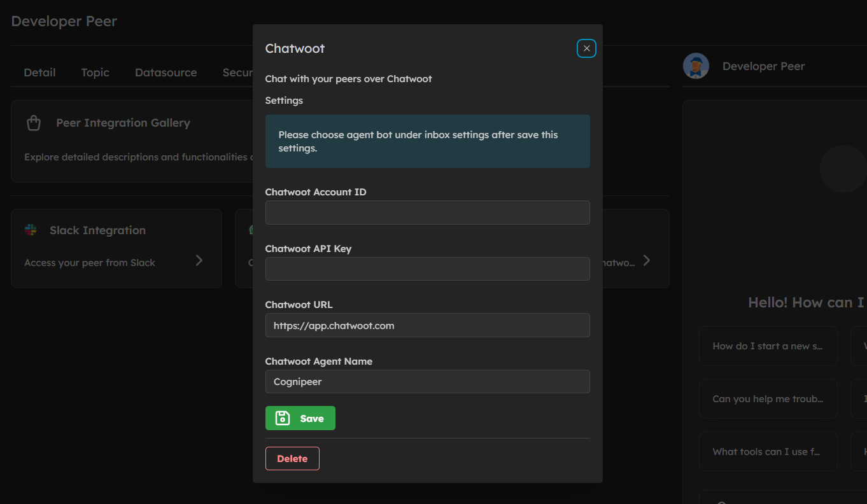Click the Chatwoot URL field
The width and height of the screenshot is (867, 504).
point(427,325)
